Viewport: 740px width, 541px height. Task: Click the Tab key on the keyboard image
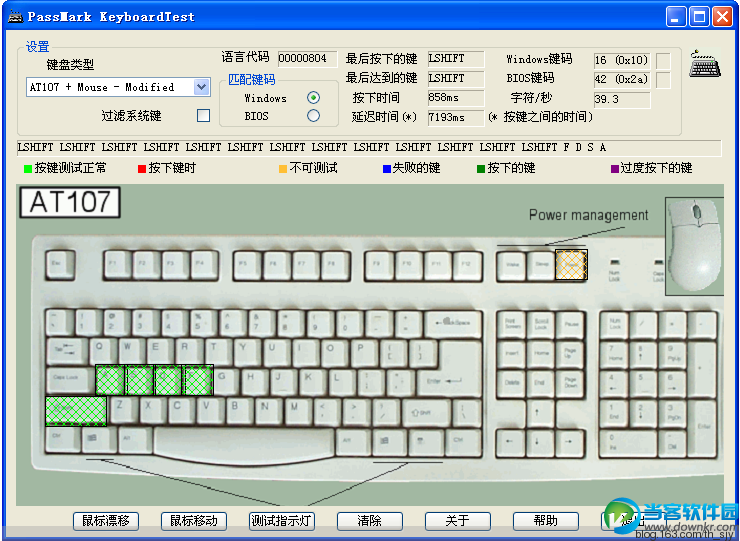click(67, 352)
